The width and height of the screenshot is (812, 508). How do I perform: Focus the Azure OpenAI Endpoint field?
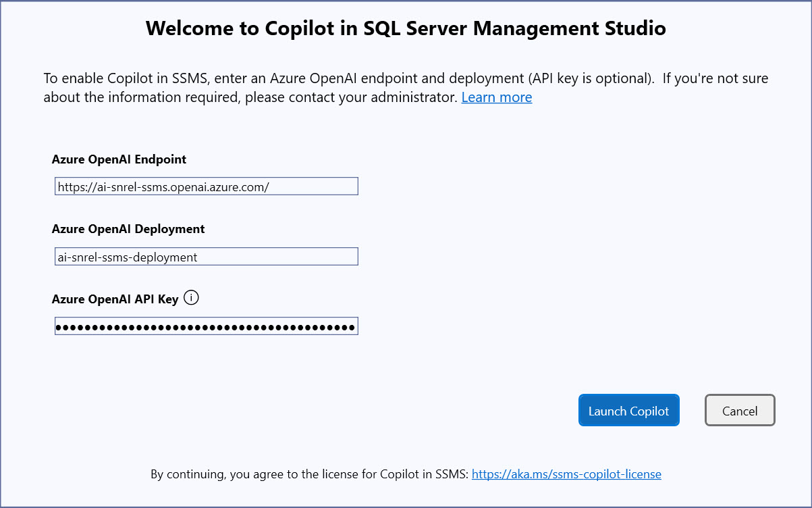[206, 186]
